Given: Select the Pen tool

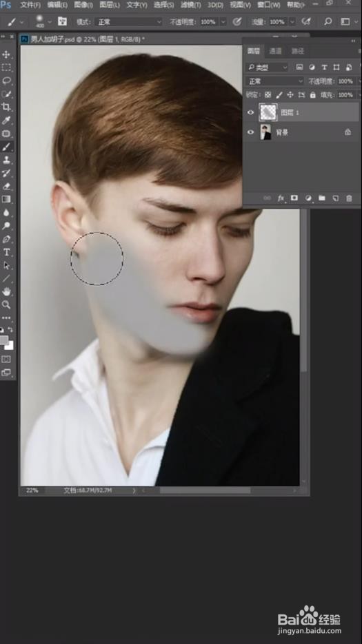Looking at the screenshot, I should coord(6,238).
